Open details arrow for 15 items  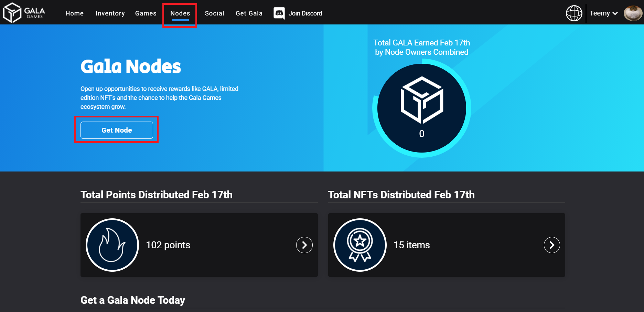pyautogui.click(x=552, y=245)
